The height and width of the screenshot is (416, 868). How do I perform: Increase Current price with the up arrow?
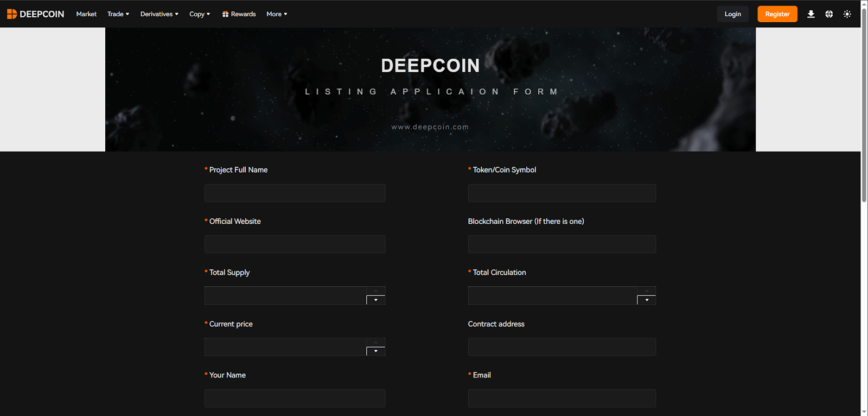[376, 342]
